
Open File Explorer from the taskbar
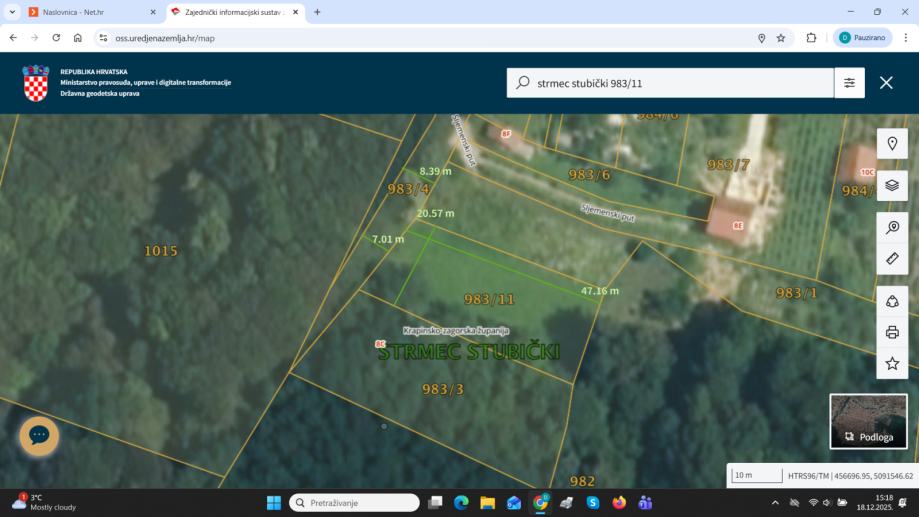point(488,503)
